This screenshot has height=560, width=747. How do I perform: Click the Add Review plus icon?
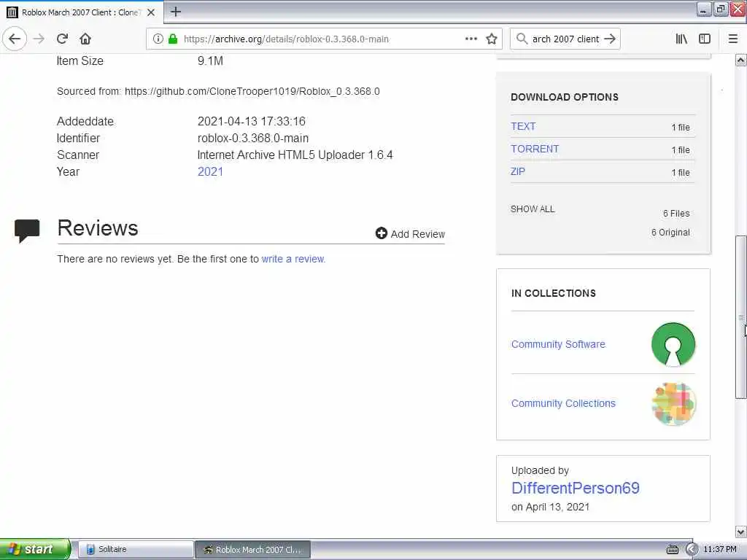point(381,233)
